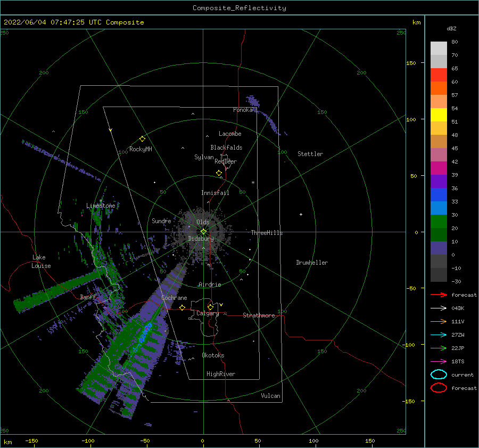Click the white plus marker east of ThreeHills

(301, 214)
